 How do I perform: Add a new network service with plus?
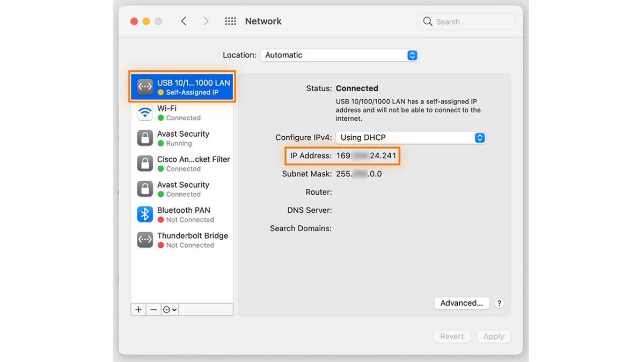pos(138,309)
